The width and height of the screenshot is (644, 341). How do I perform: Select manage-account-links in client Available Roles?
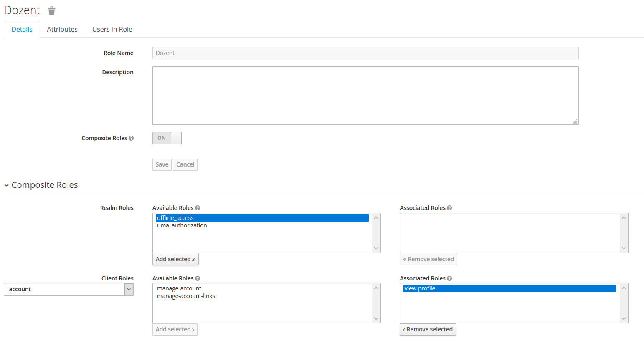click(x=262, y=296)
